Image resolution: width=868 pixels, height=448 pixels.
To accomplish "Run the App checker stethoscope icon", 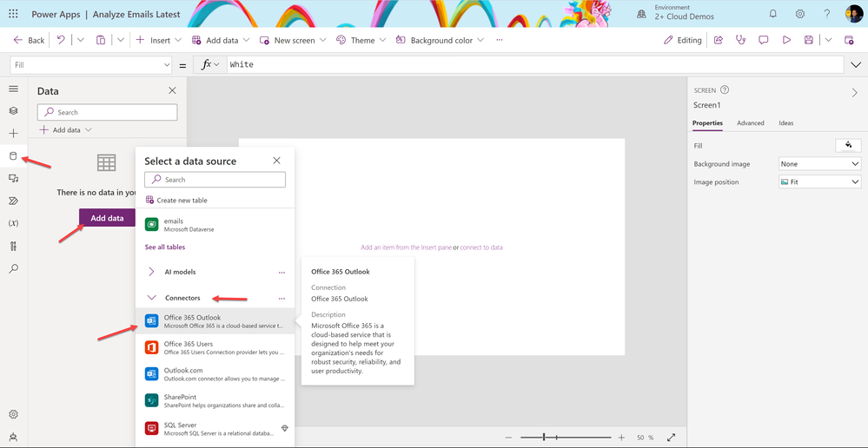I will pos(740,40).
